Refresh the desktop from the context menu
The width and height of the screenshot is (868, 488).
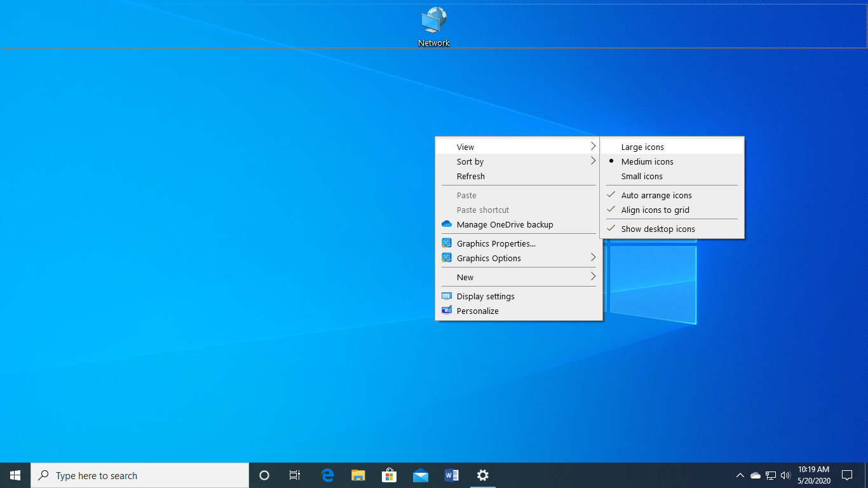pos(519,176)
